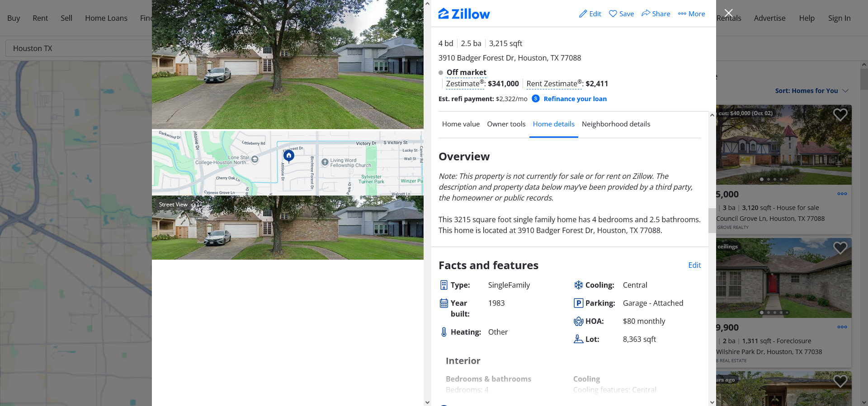The height and width of the screenshot is (406, 868).
Task: Open Home Loans in the top navigation
Action: (106, 18)
